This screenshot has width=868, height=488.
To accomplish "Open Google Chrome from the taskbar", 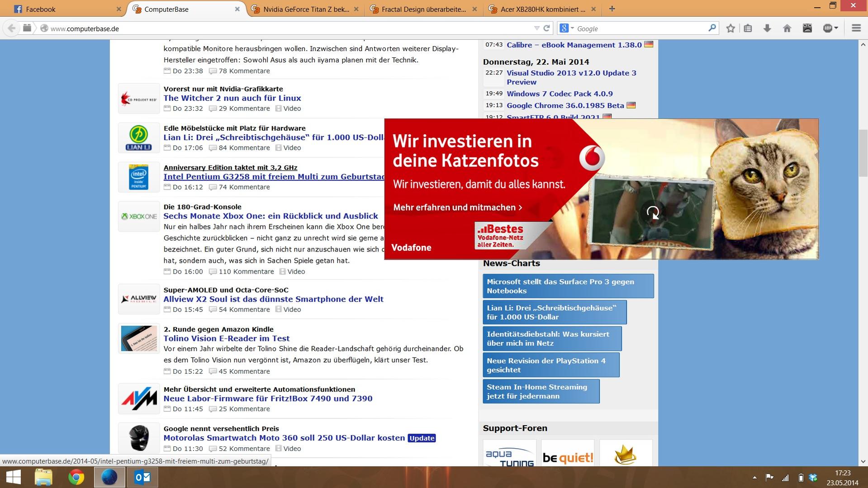I will click(x=76, y=477).
